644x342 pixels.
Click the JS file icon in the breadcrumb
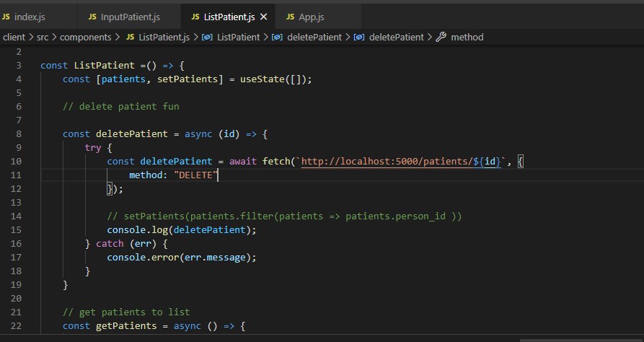click(131, 37)
